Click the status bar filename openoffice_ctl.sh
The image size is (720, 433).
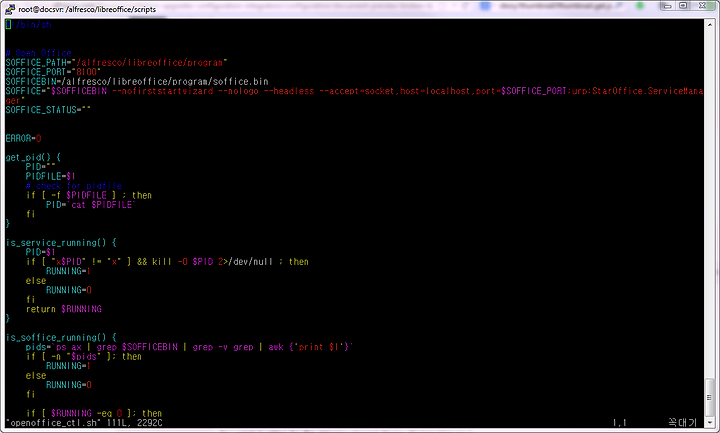click(53, 422)
